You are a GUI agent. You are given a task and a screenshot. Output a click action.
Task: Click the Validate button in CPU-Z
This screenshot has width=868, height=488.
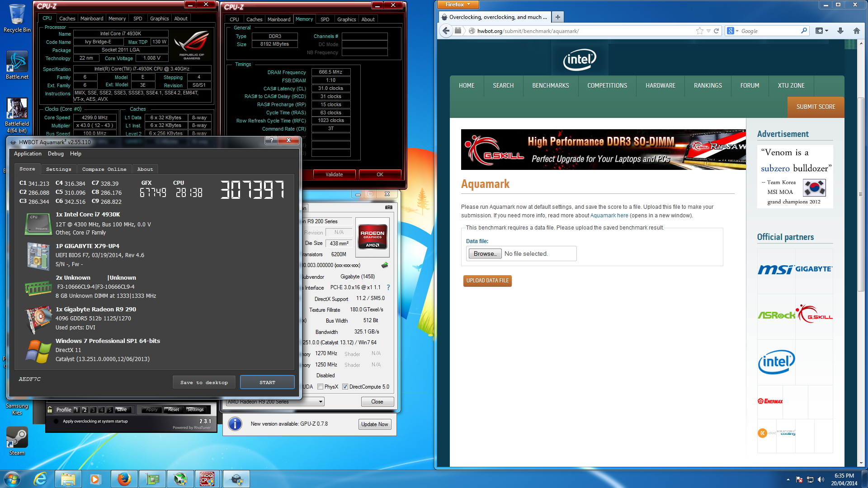[334, 174]
